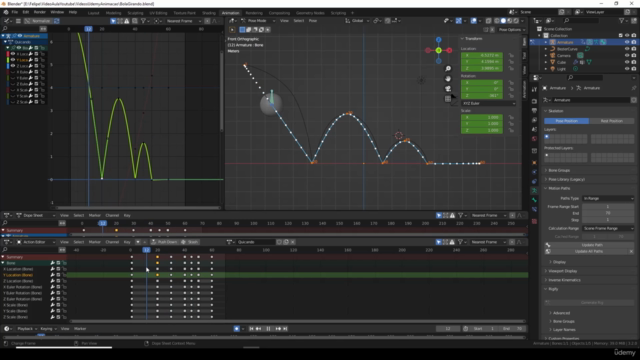This screenshot has height=360, width=640.
Task: Click the current frame number field
Action: point(447,329)
